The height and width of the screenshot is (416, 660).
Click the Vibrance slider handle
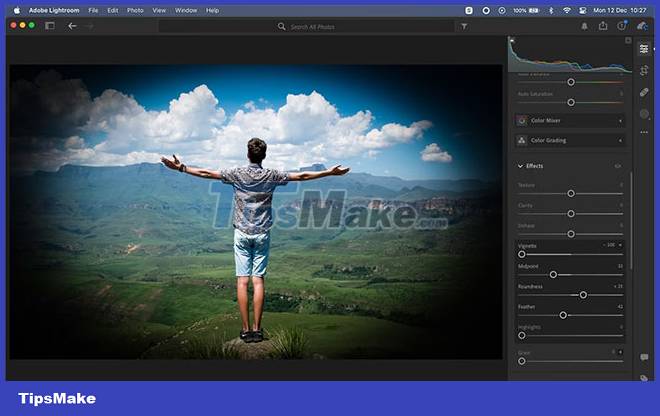tap(571, 82)
